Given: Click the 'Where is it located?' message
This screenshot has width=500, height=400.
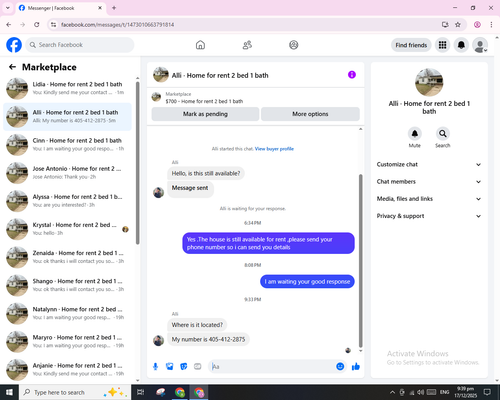Looking at the screenshot, I should pyautogui.click(x=197, y=325).
